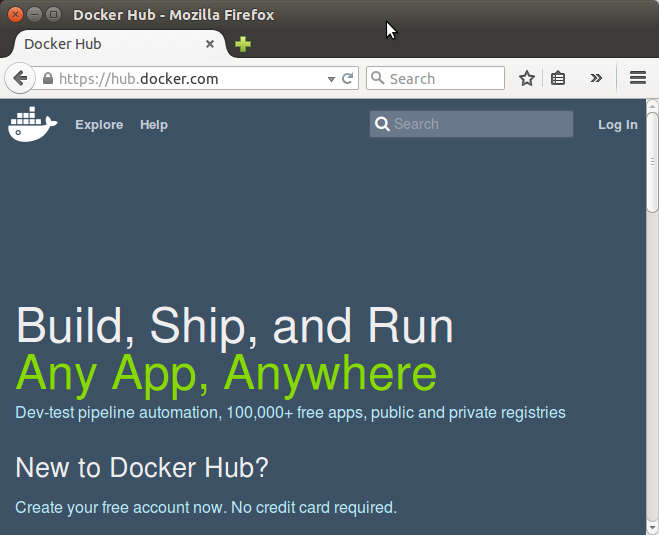Image resolution: width=659 pixels, height=535 pixels.
Task: Click the Log In link
Action: [x=618, y=125]
